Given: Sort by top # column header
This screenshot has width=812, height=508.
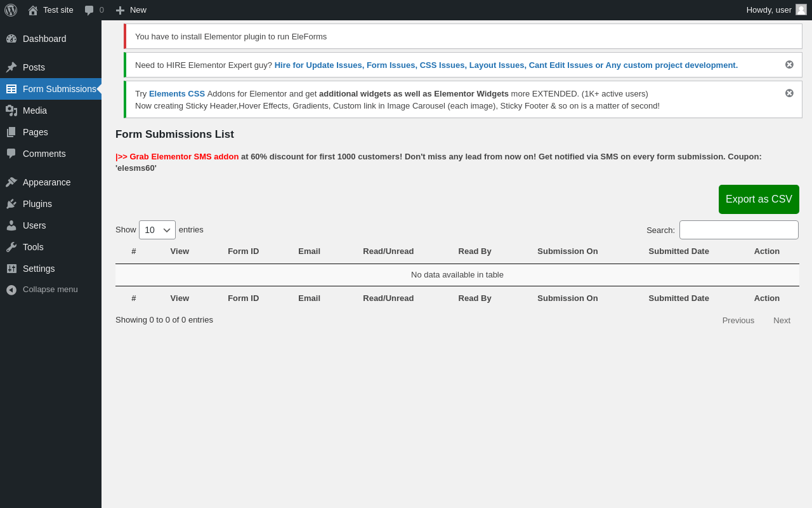Looking at the screenshot, I should (x=134, y=251).
